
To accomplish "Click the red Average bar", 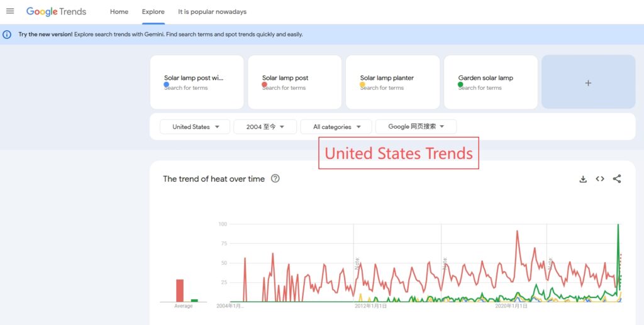I will [x=180, y=290].
